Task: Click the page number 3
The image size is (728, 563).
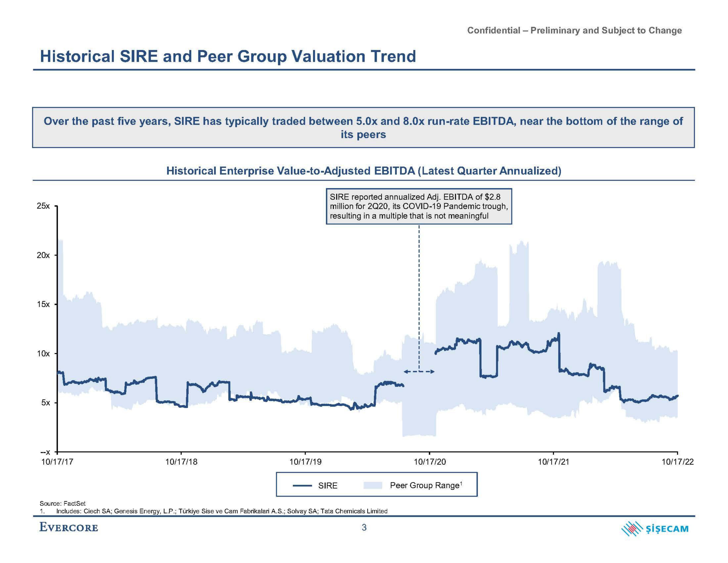Action: [x=364, y=527]
